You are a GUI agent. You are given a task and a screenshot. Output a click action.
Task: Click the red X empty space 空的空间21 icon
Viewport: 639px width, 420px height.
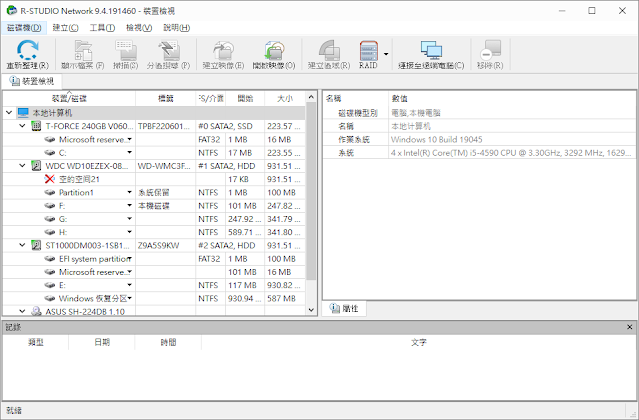(x=50, y=179)
